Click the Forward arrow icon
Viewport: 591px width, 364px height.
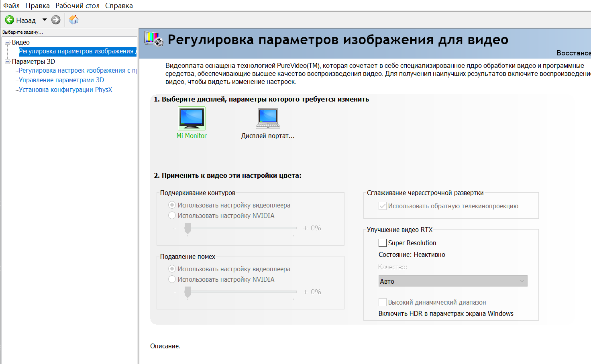coord(56,20)
